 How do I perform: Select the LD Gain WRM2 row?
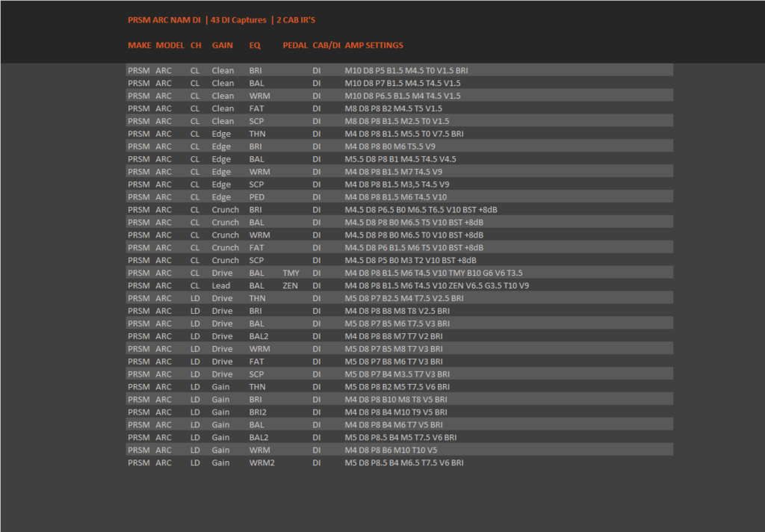[400, 463]
